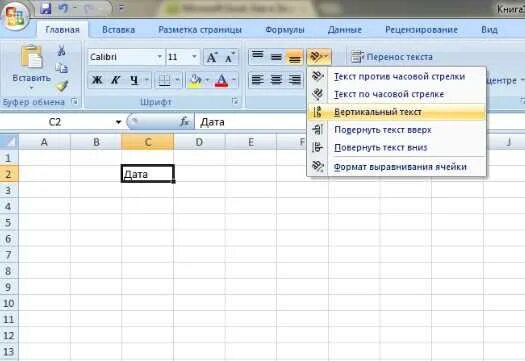This screenshot has width=525, height=361.
Task: Select column A header
Action: [44, 142]
